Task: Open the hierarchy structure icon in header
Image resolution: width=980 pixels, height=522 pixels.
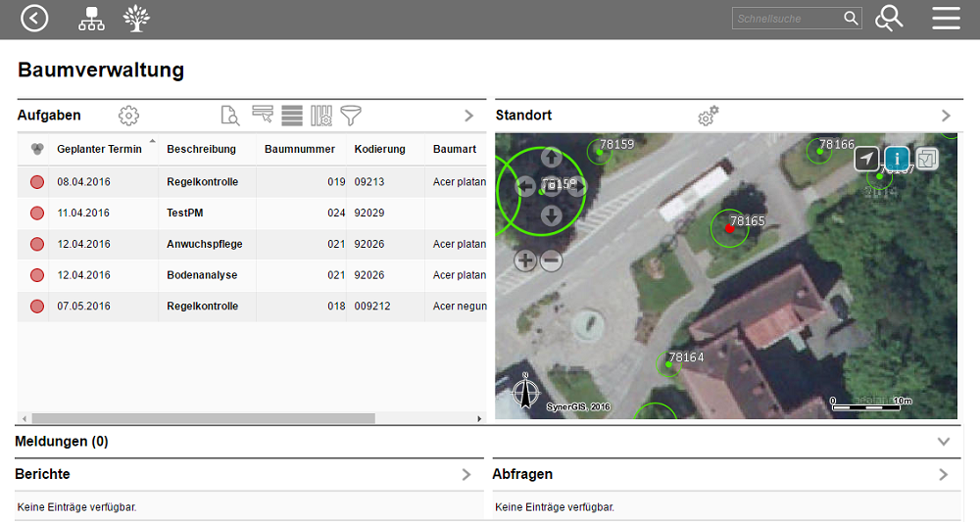Action: 91,19
